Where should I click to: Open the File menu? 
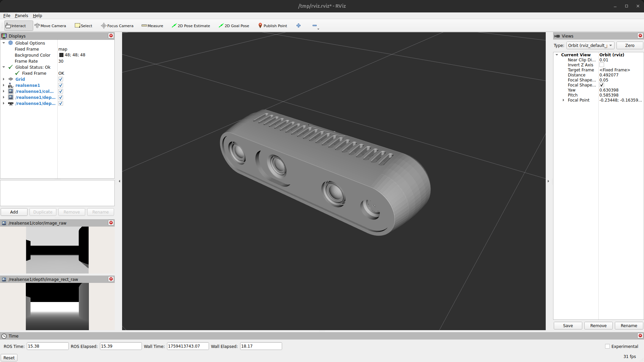[x=7, y=16]
